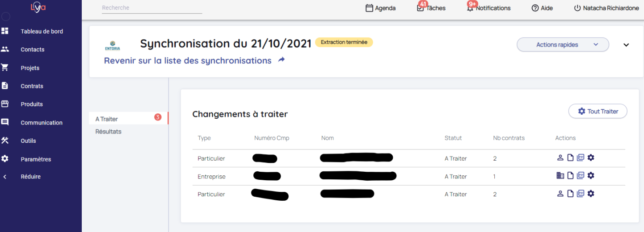Viewport: 644px width, 232px height.
Task: Open Contrats in the sidebar menu
Action: (x=32, y=86)
